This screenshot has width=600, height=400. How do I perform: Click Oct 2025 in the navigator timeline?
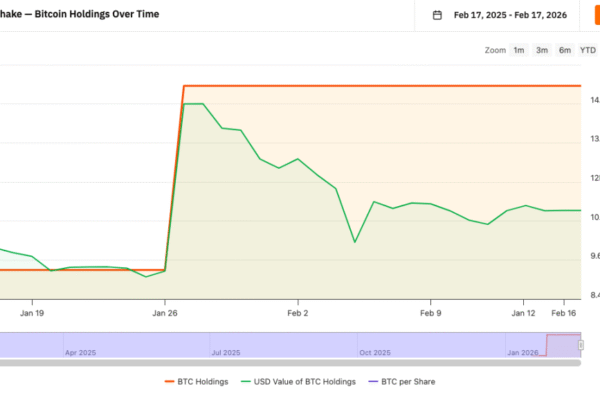click(377, 352)
